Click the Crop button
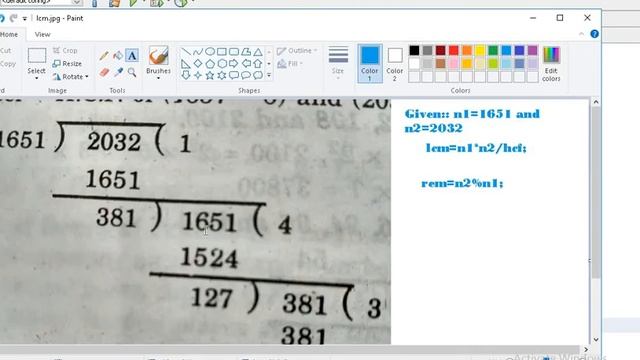 pyautogui.click(x=65, y=51)
